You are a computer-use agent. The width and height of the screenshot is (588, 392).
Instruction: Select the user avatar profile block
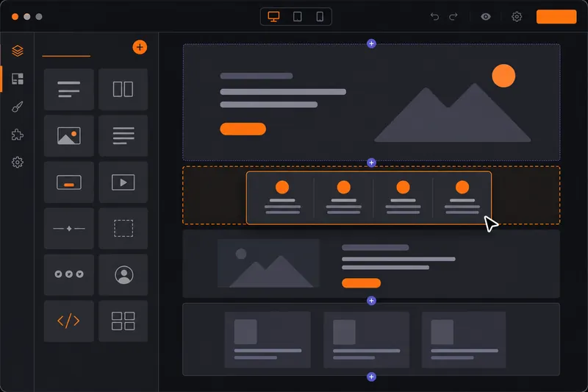123,274
